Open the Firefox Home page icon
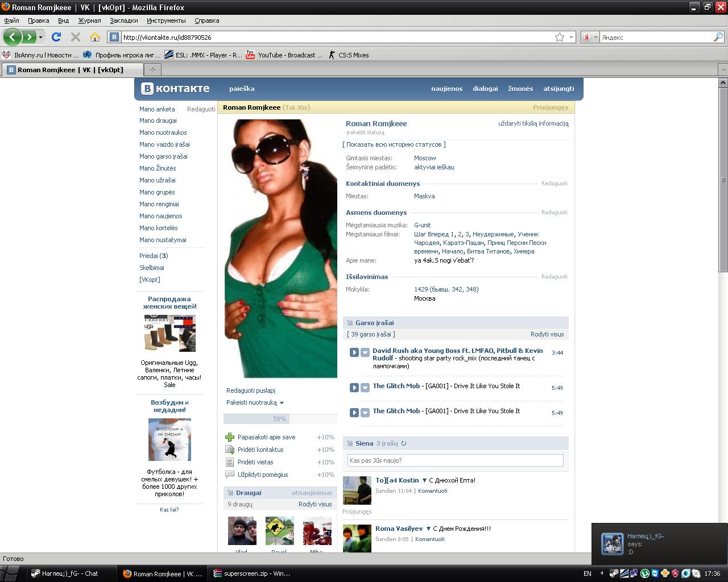Viewport: 728px width, 582px height. point(95,37)
